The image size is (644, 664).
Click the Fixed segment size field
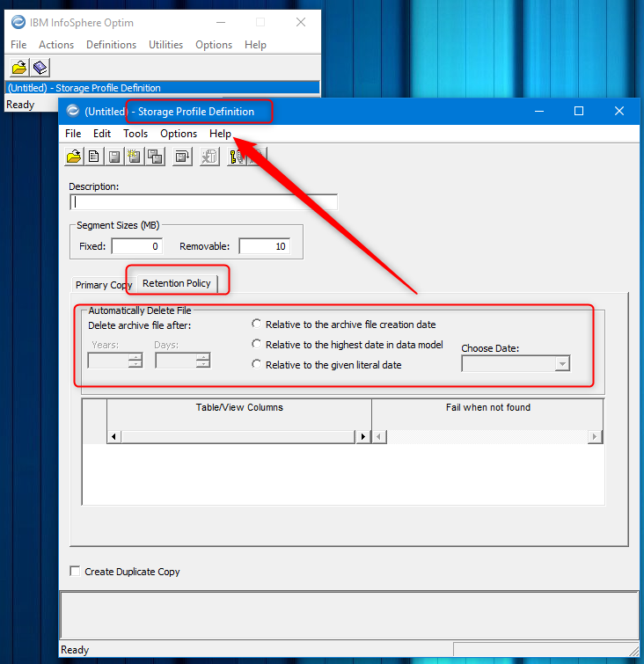pyautogui.click(x=137, y=246)
